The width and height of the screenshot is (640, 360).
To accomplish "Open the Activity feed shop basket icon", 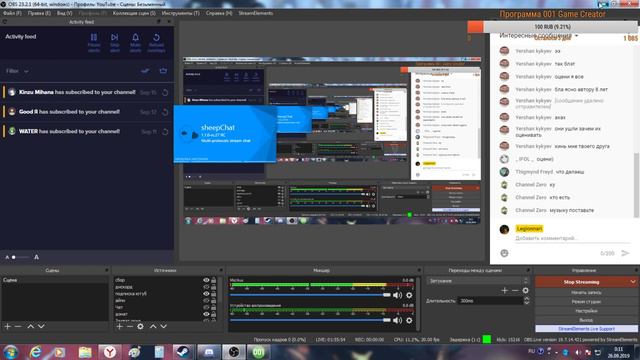I will pyautogui.click(x=163, y=71).
